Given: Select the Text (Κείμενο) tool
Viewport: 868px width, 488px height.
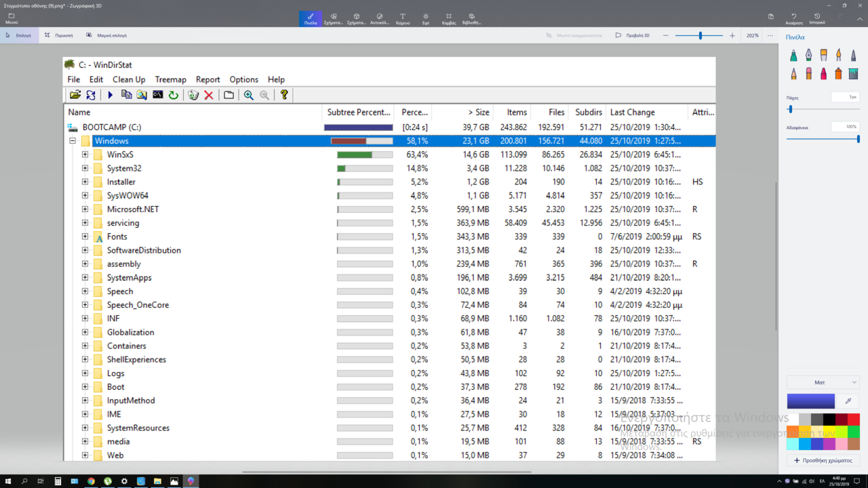Looking at the screenshot, I should (x=402, y=18).
